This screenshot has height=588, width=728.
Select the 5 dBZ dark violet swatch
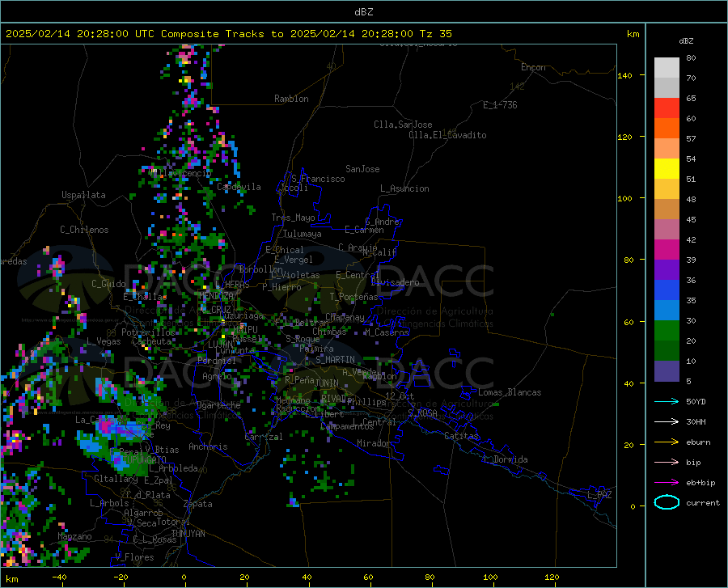pos(667,371)
